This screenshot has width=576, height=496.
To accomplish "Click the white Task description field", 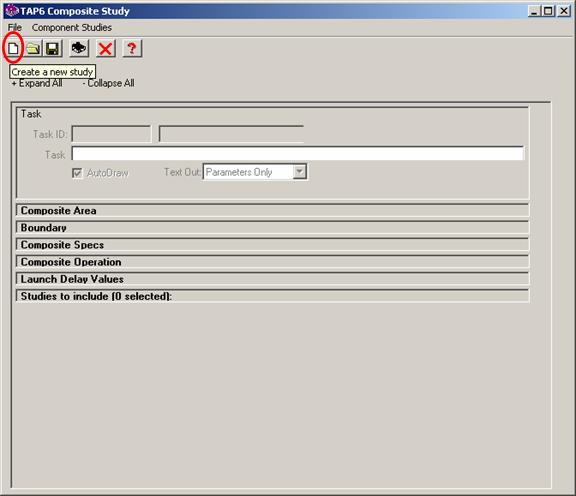I will tap(298, 154).
